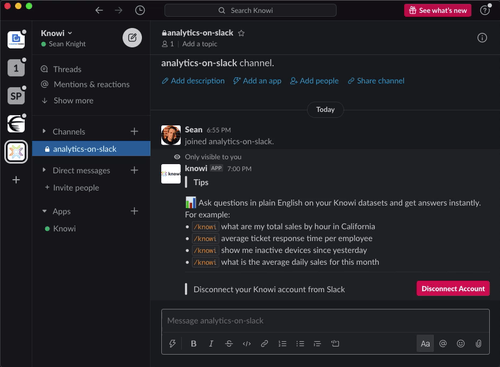The height and width of the screenshot is (367, 500).
Task: Click the knowi app avatar
Action: click(x=171, y=174)
